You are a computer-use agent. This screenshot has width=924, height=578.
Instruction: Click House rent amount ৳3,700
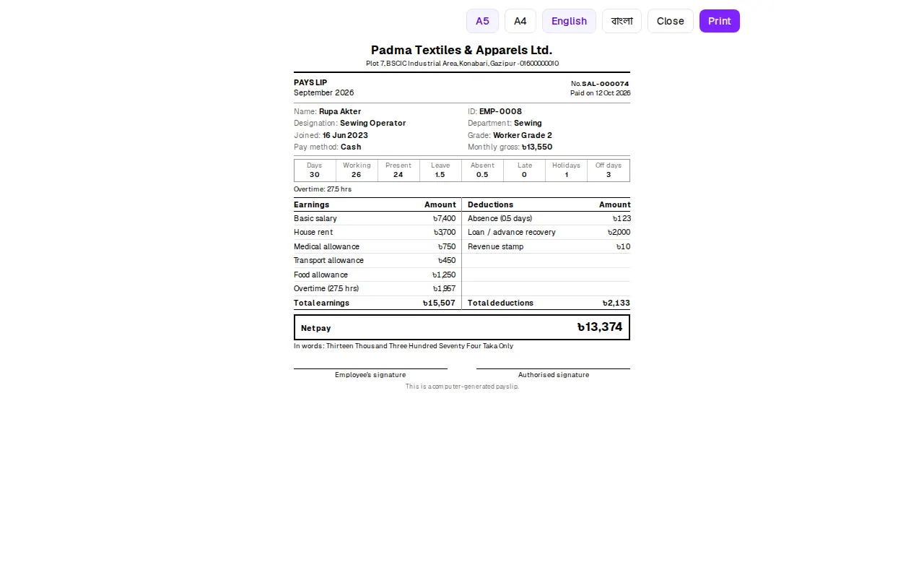pos(445,232)
